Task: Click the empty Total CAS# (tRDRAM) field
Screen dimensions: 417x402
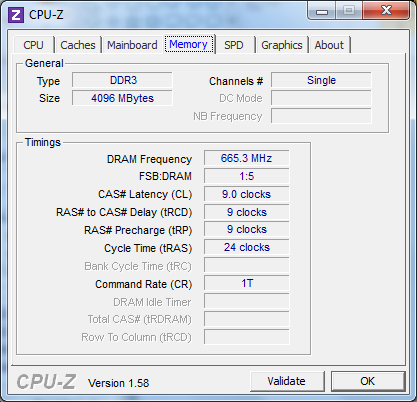Action: (247, 319)
